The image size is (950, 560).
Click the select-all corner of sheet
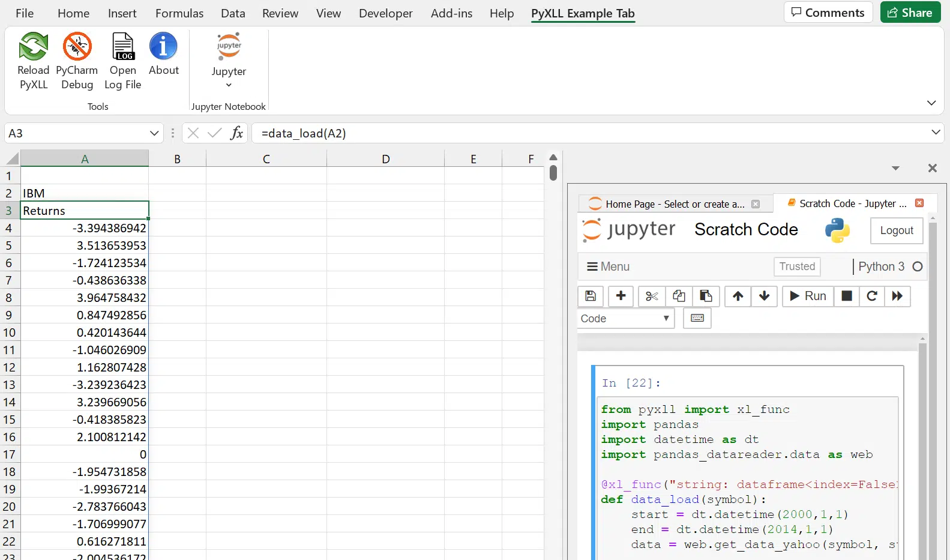[12, 158]
